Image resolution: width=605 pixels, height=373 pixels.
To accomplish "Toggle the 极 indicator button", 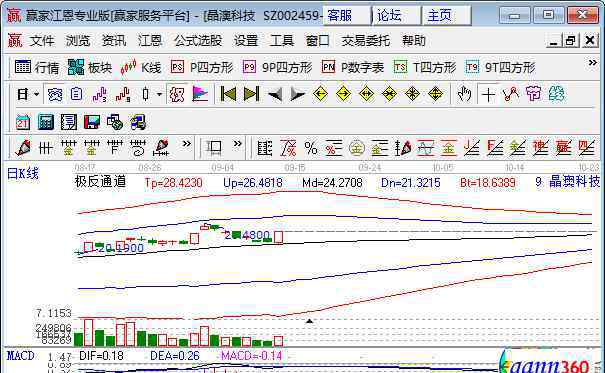I will [x=177, y=94].
